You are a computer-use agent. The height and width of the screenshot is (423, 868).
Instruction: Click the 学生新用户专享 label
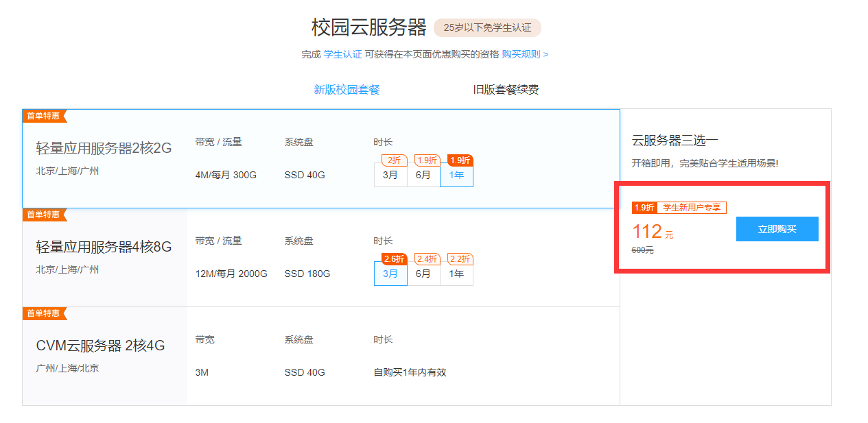pos(692,208)
